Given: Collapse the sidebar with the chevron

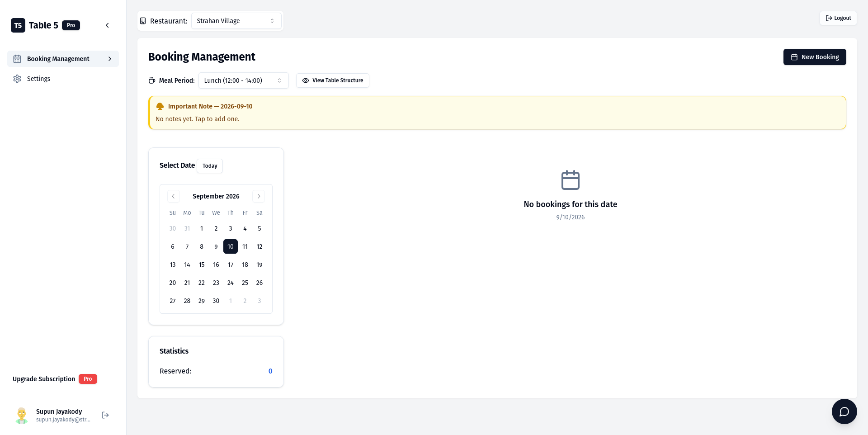Looking at the screenshot, I should point(107,25).
